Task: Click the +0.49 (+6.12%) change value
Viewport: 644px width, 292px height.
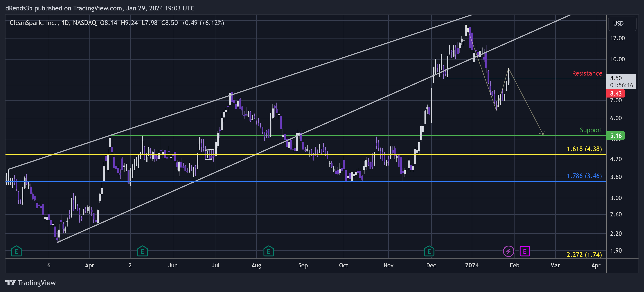Action: (203, 23)
